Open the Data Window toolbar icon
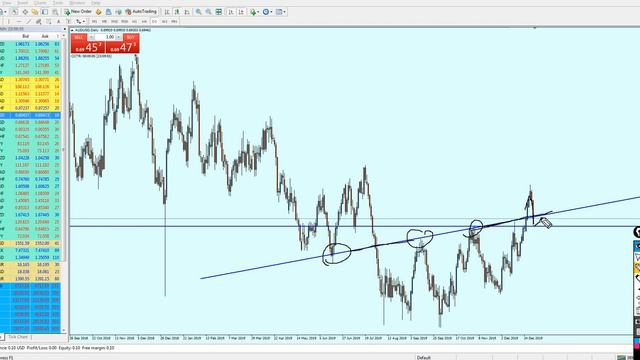640x360 pixels. click(x=25, y=12)
